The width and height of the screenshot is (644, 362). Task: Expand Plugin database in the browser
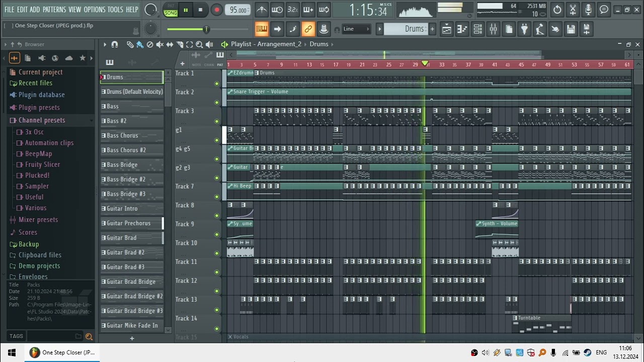(41, 95)
